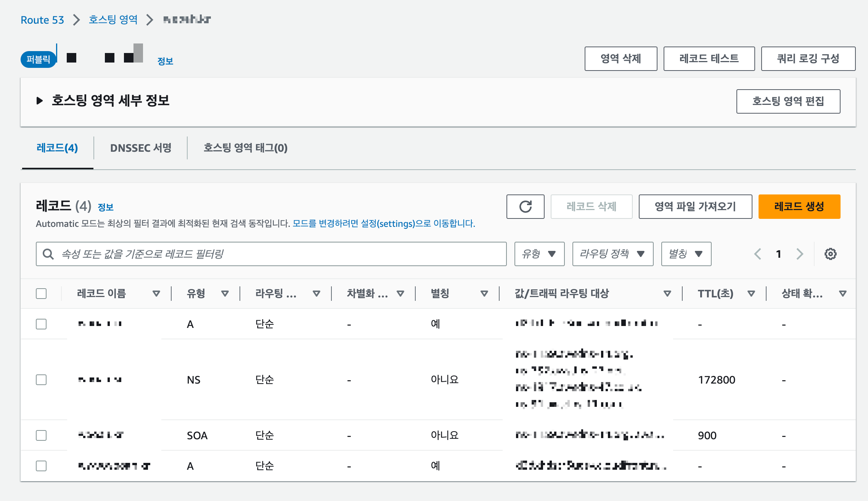Go to next page arrow
The width and height of the screenshot is (868, 501).
point(800,254)
